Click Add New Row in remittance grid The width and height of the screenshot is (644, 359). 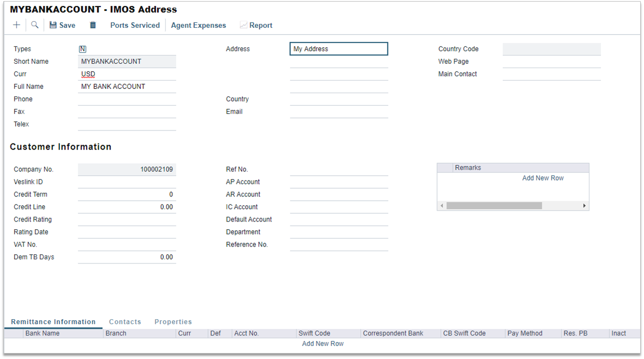[323, 344]
